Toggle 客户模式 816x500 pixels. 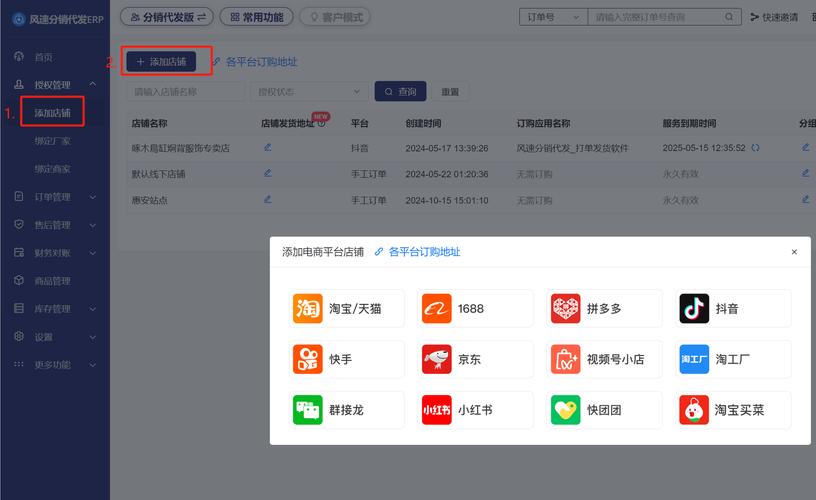[x=336, y=17]
